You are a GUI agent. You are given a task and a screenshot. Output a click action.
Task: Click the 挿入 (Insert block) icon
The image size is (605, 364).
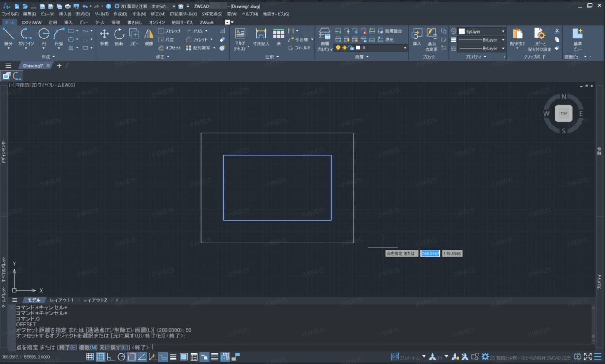(417, 38)
